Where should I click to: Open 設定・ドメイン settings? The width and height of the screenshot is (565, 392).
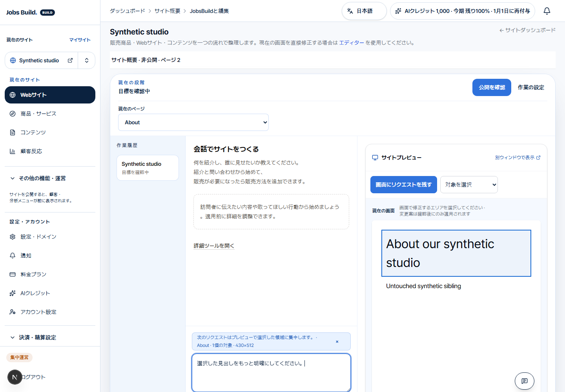[50, 237]
